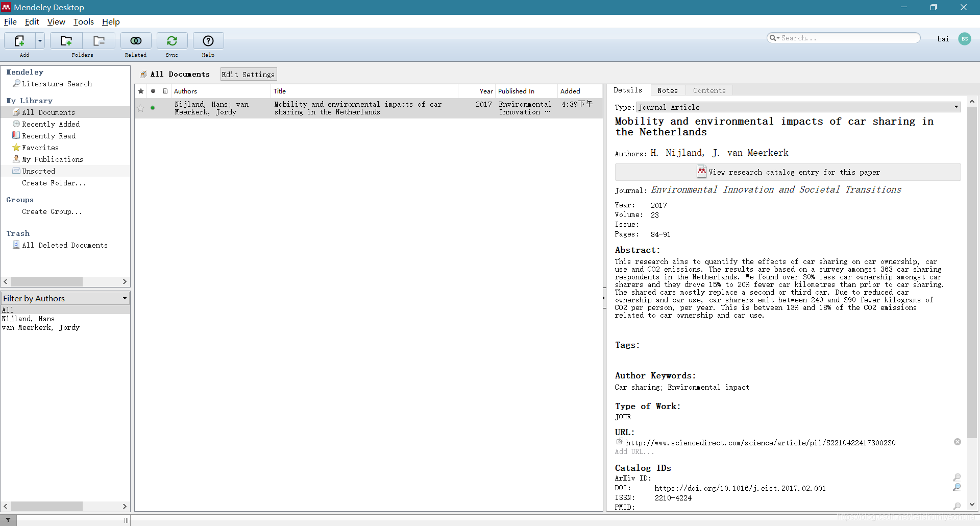Click the Edit Settings button
980x526 pixels.
248,75
